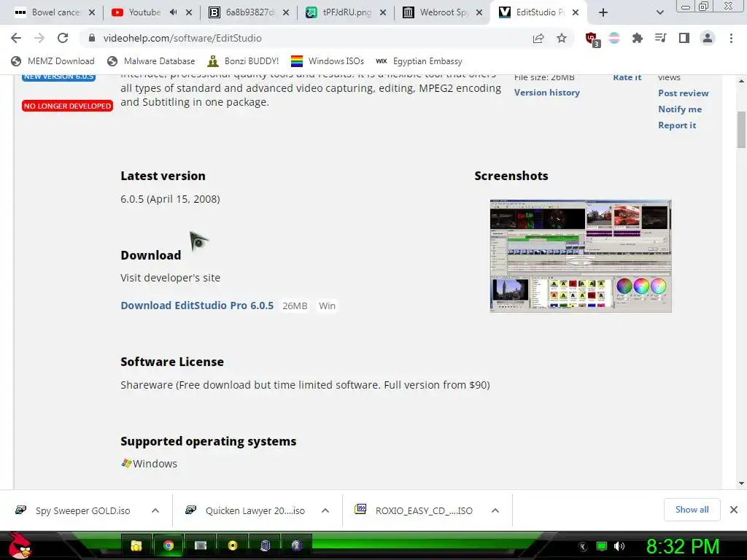Open the Egyptian Embassy bookmark
The image size is (747, 560).
(x=419, y=61)
